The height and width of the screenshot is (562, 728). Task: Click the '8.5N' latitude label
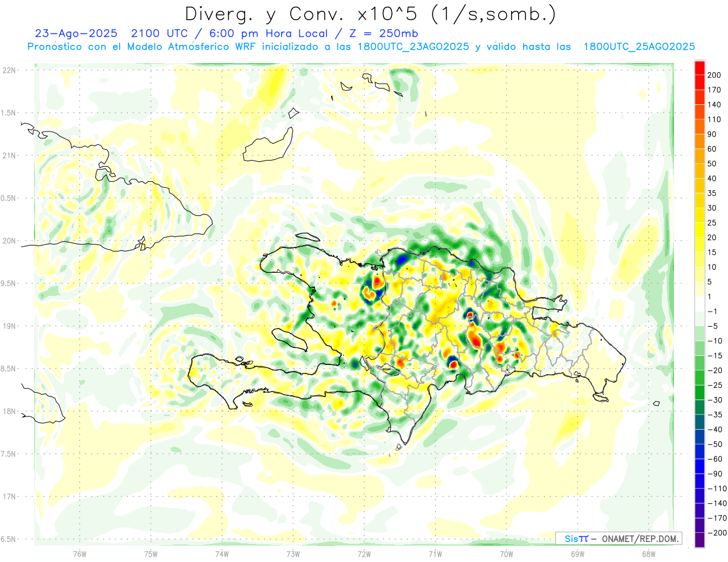8,369
